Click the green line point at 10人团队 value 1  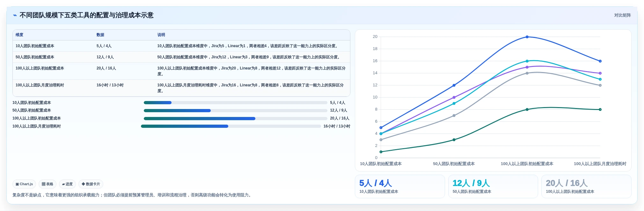[381, 152]
